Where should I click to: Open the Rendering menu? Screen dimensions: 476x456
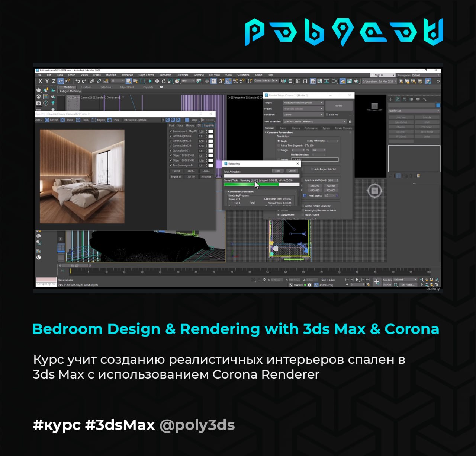pyautogui.click(x=165, y=75)
